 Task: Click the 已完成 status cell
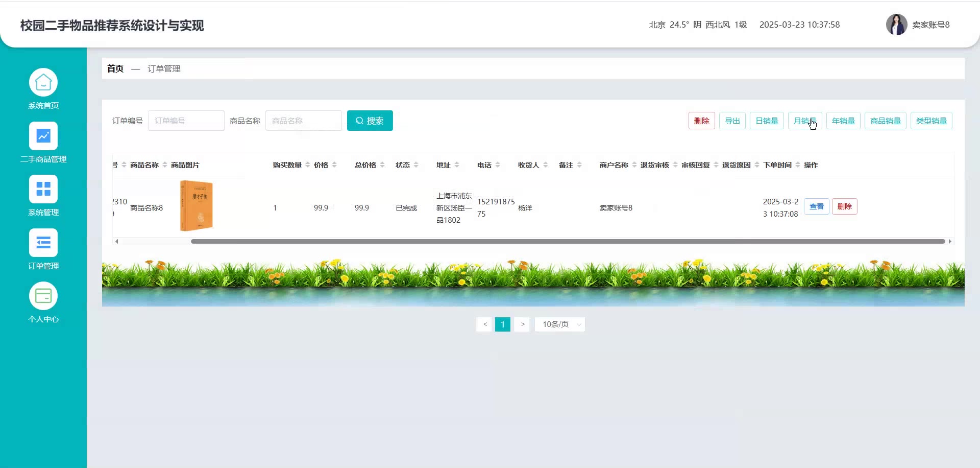click(x=406, y=208)
